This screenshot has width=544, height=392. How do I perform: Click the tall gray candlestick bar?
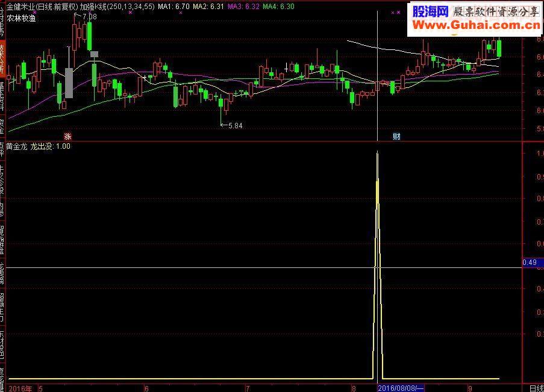coord(69,83)
